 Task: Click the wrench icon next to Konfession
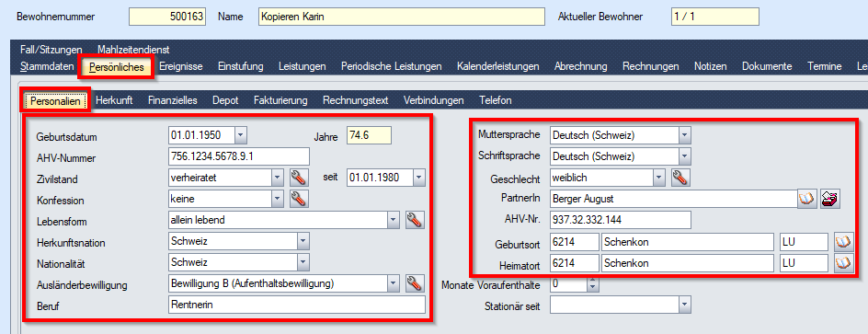coord(298,199)
